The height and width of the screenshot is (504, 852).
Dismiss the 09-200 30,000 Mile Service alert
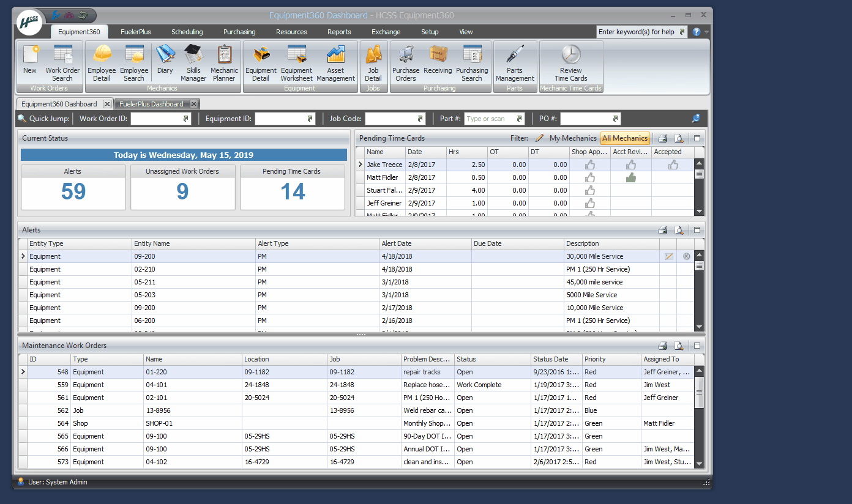point(686,256)
